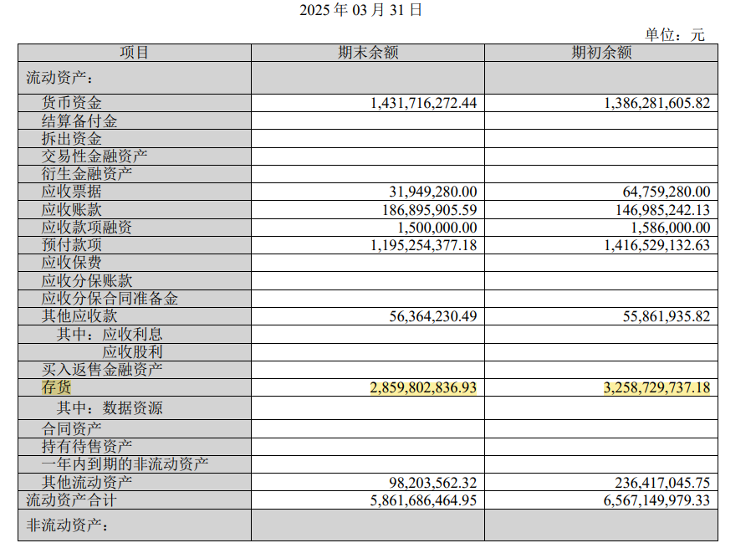Click the 其他应收款 ending balance 56,364,230.49
The height and width of the screenshot is (543, 756).
coord(433,316)
